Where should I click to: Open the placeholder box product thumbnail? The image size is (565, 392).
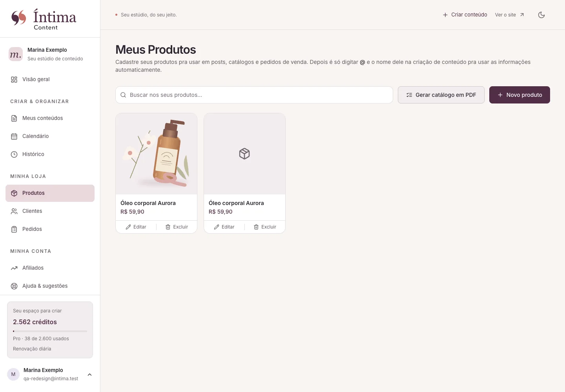click(244, 154)
